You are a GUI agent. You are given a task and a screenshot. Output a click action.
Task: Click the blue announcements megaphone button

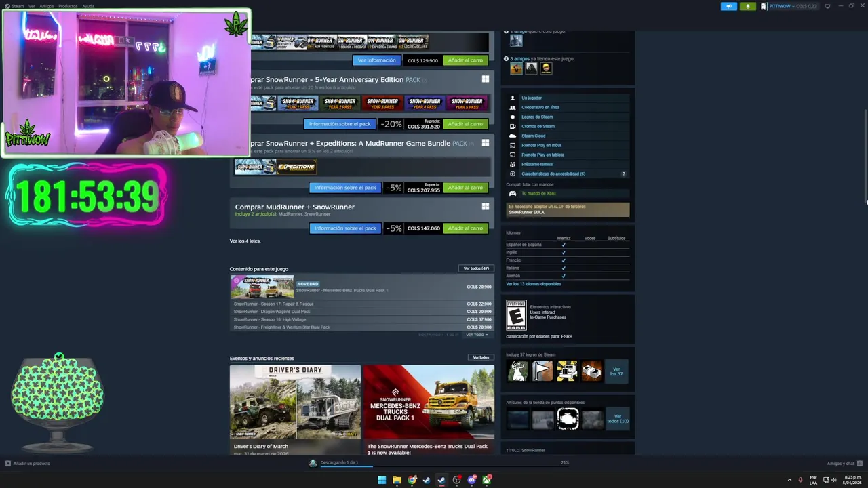click(728, 6)
